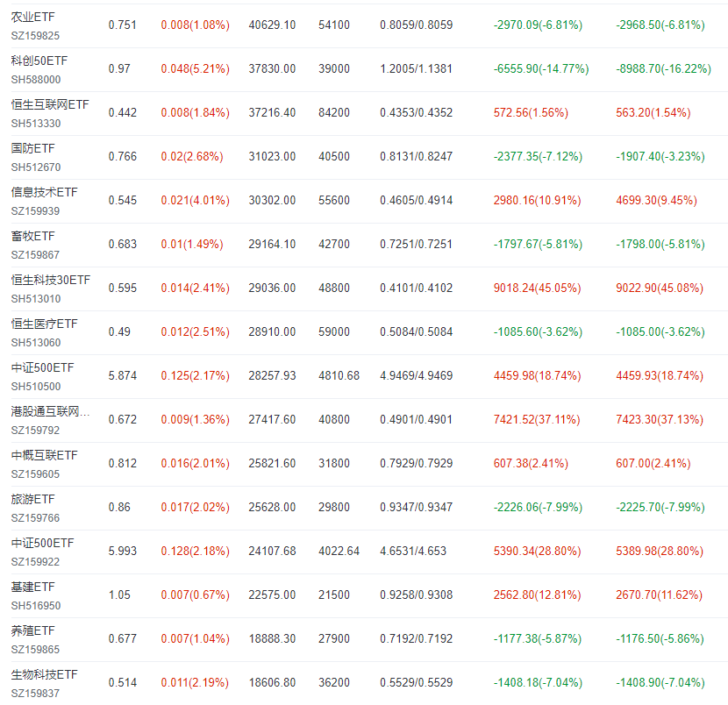The width and height of the screenshot is (728, 705).
Task: Select stock code SH513060
Action: tap(36, 343)
